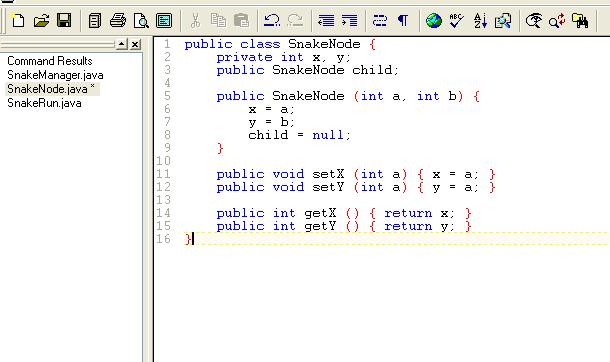This screenshot has width=610, height=362.
Task: Click the constructor line 'public SnakeNode (int a, int b)'
Action: [x=348, y=96]
